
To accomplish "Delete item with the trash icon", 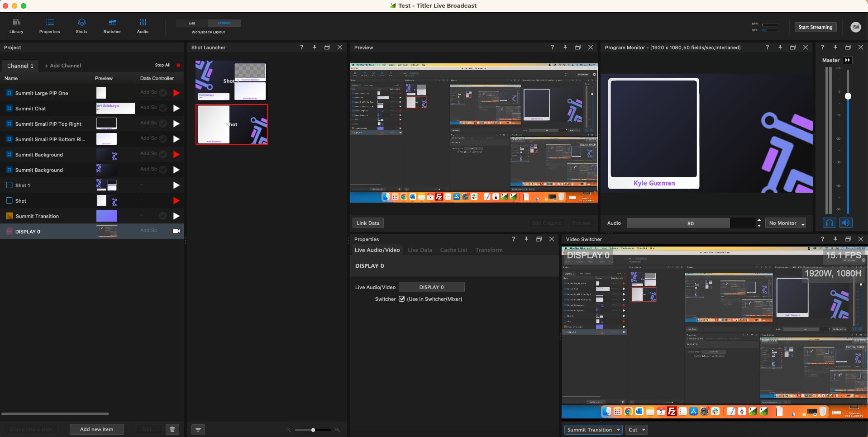I will coord(172,429).
